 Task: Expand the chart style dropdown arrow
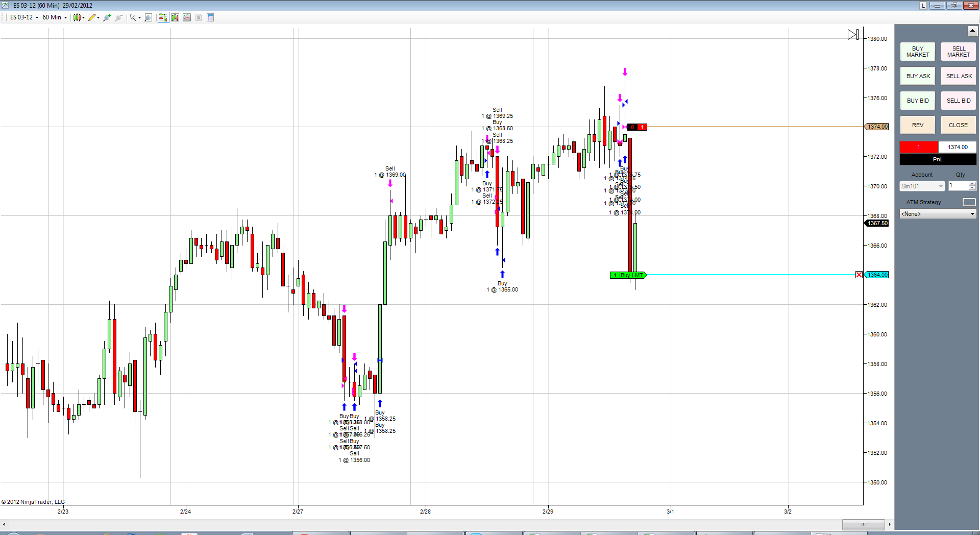(x=84, y=17)
